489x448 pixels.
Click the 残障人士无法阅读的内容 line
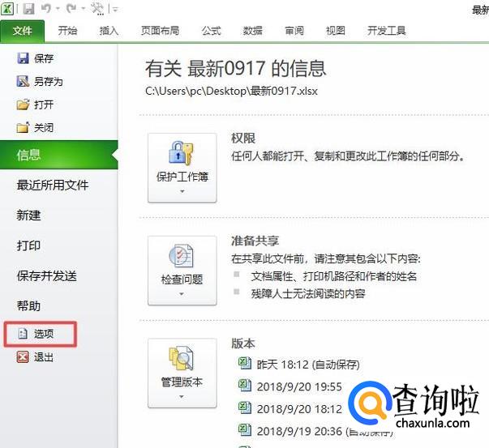308,293
